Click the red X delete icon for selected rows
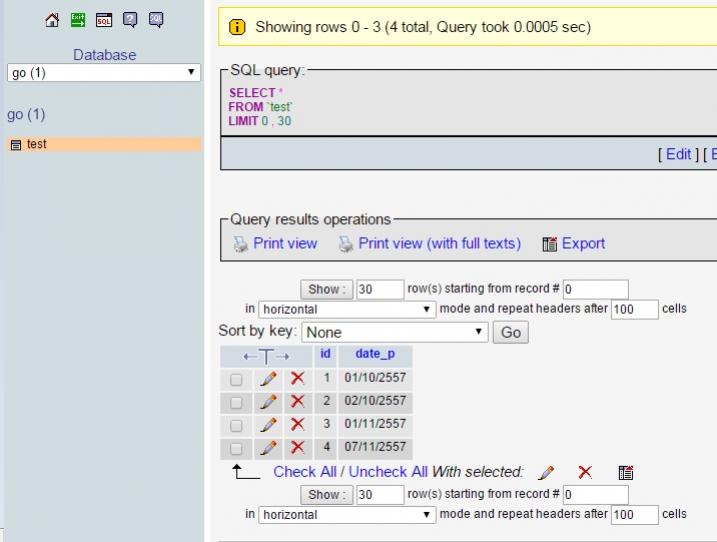Viewport: 717px width, 542px height. 585,472
